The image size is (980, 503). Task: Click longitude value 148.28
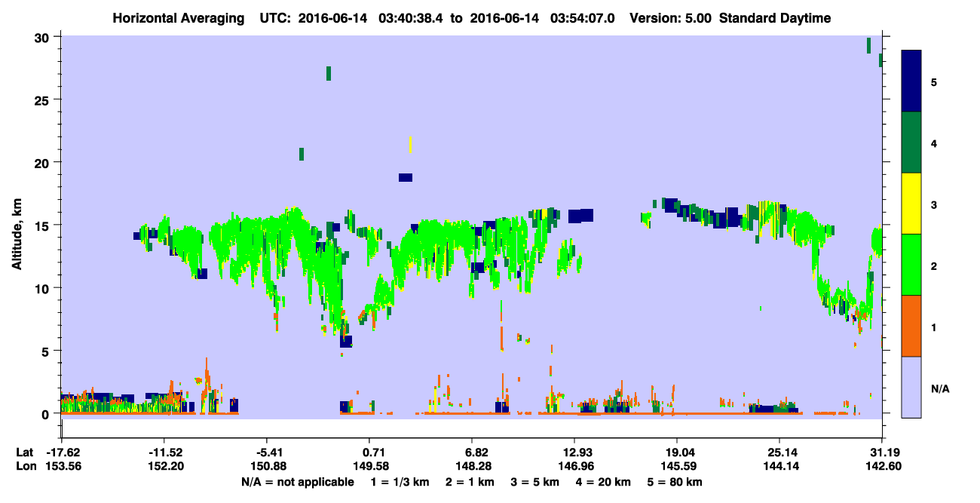pyautogui.click(x=472, y=467)
